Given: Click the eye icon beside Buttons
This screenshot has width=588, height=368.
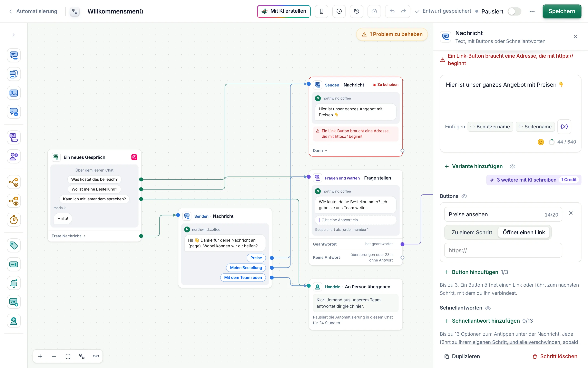Looking at the screenshot, I should point(464,196).
